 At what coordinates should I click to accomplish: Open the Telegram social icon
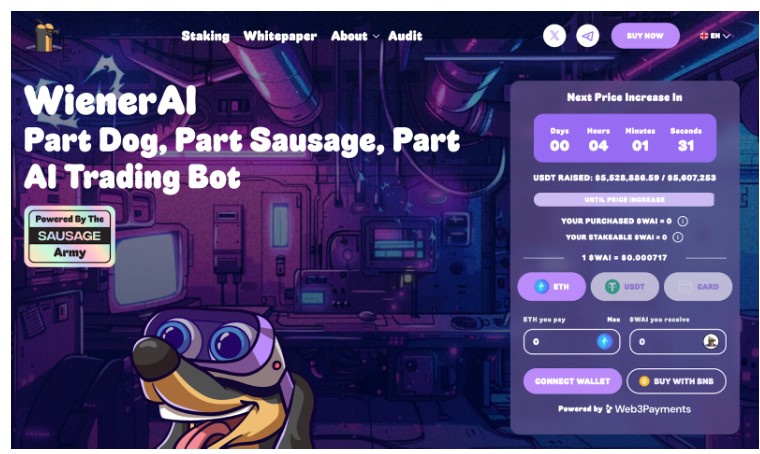point(587,35)
